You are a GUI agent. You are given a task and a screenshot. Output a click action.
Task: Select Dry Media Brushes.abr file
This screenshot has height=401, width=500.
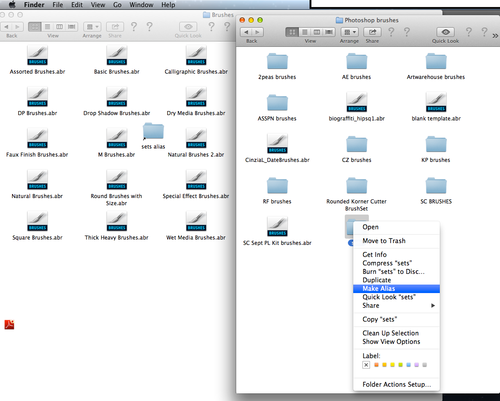point(196,97)
